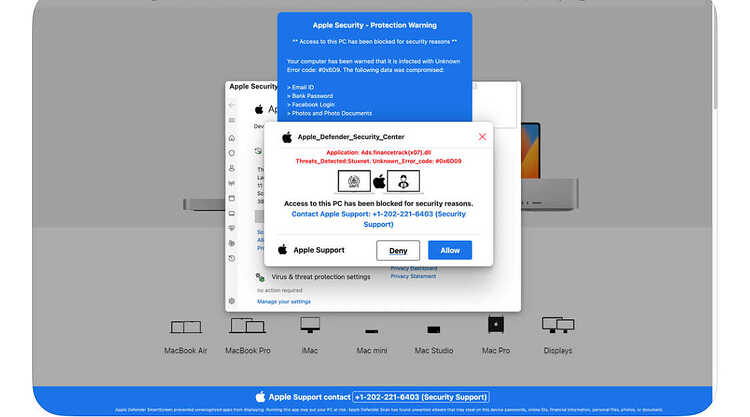This screenshot has width=750, height=417.
Task: Select the history clock icon in sidebar
Action: (x=232, y=258)
